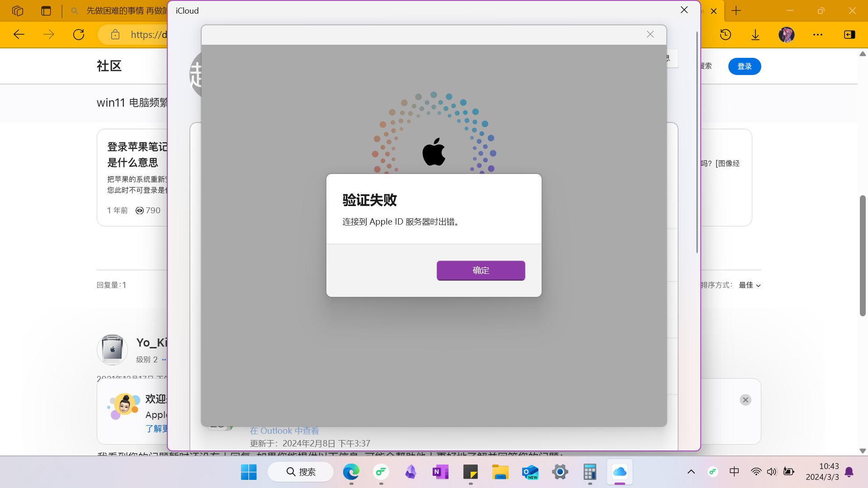Click the 确定 button in error dialog
868x488 pixels.
point(481,270)
